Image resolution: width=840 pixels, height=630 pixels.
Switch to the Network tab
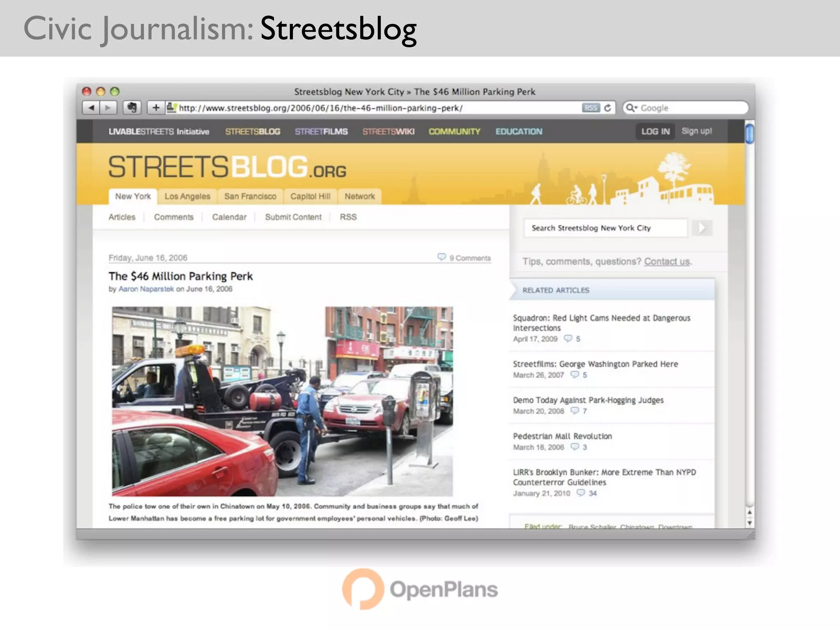(x=360, y=196)
